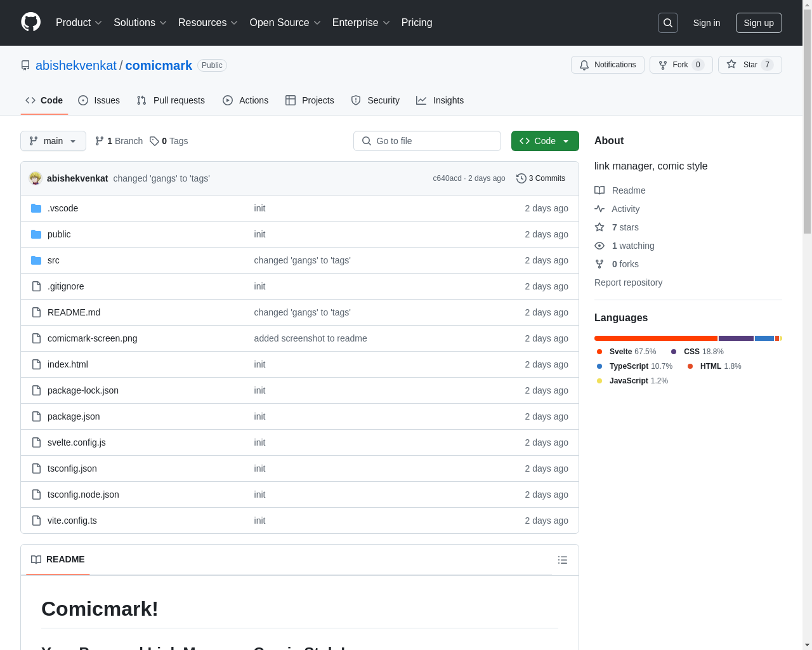Open the public folder icon
Screen dimensions: 812x650
click(36, 234)
